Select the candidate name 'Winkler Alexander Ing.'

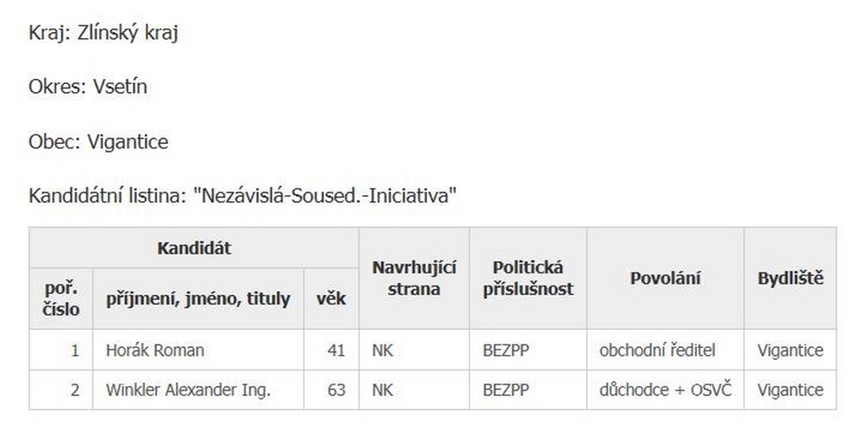(188, 391)
